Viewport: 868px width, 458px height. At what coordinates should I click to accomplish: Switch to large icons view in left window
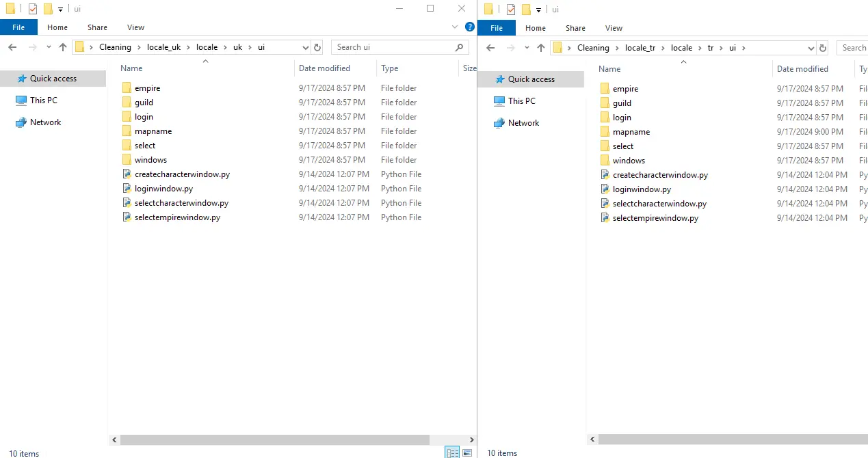tap(467, 453)
